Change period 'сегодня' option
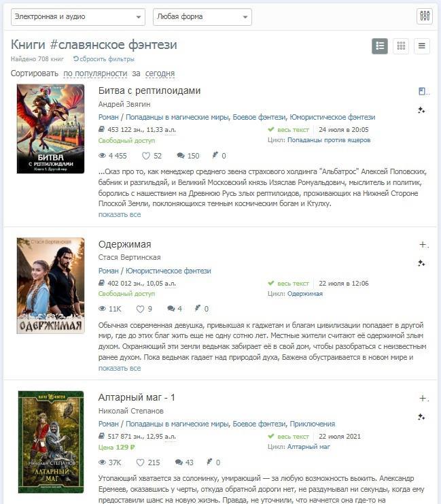The image size is (441, 504). point(160,73)
